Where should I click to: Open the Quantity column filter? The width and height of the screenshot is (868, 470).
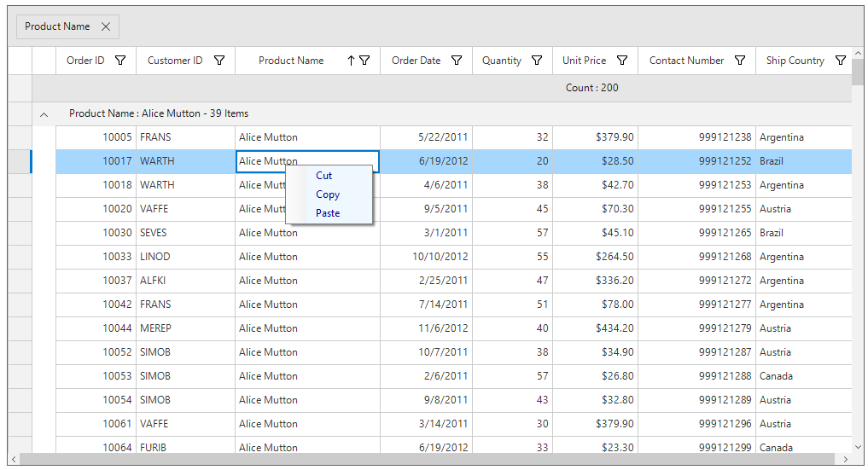pyautogui.click(x=537, y=61)
